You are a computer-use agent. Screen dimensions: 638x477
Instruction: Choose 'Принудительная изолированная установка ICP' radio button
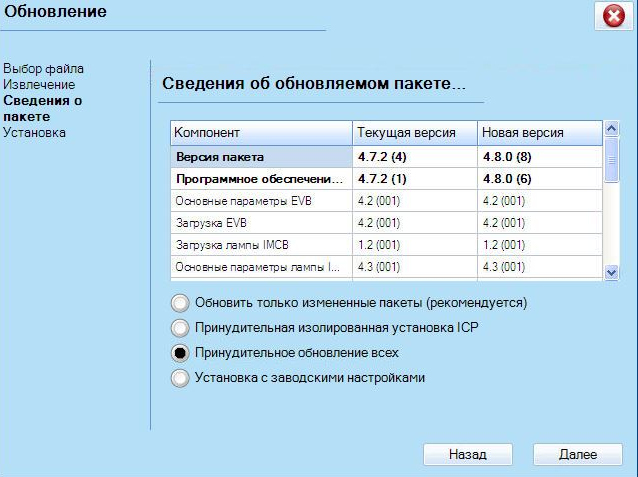coord(180,327)
